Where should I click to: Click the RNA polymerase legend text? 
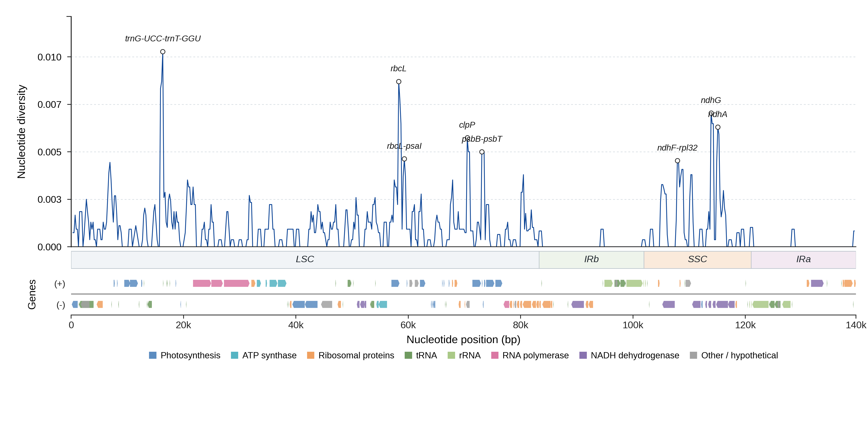point(535,356)
